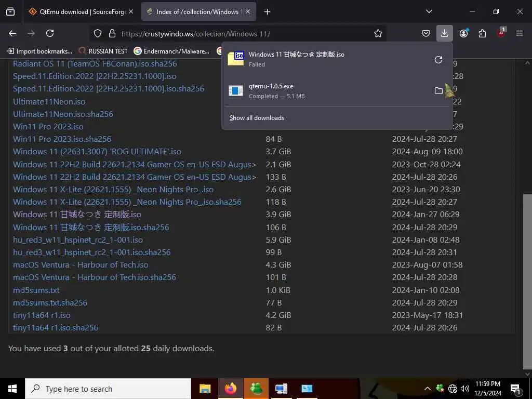Viewport: 532px width, 399px height.
Task: Open Windows 11 甘城なつき 定制版.iso.sha256 link
Action: click(91, 228)
